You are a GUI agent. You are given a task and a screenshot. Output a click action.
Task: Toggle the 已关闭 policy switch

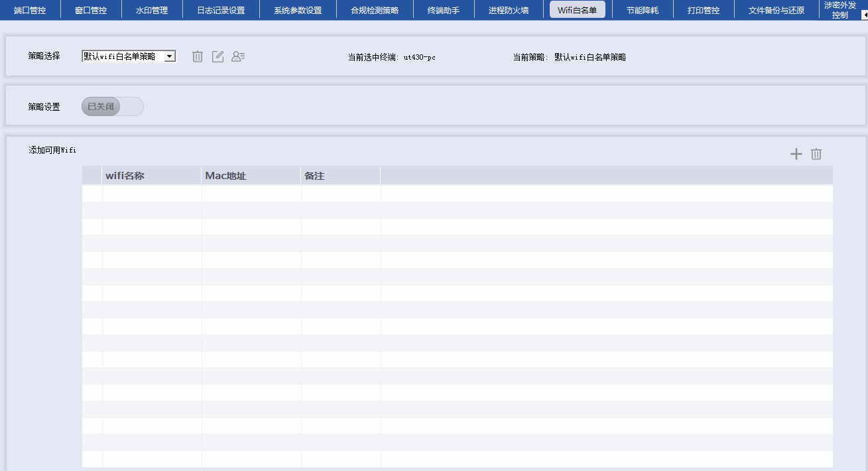[x=112, y=106]
